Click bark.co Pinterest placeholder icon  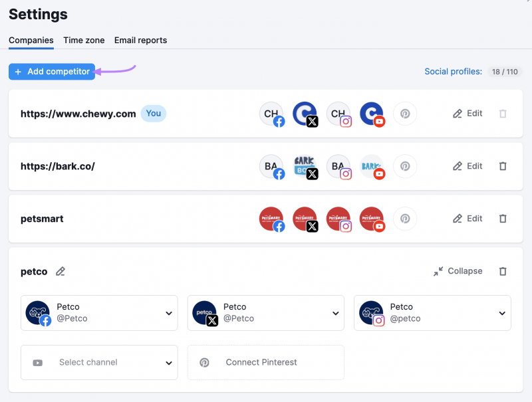(x=405, y=166)
